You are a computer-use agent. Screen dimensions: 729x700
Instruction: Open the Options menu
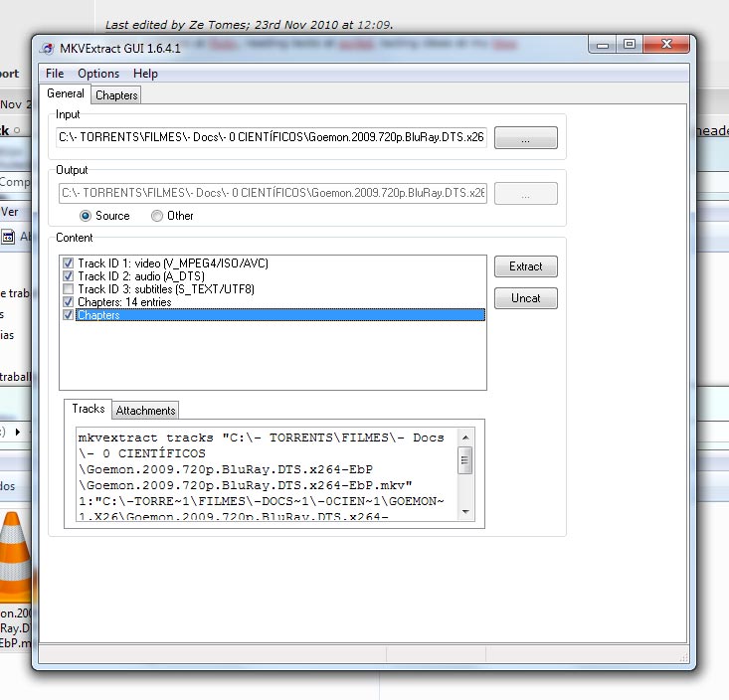[x=98, y=74]
